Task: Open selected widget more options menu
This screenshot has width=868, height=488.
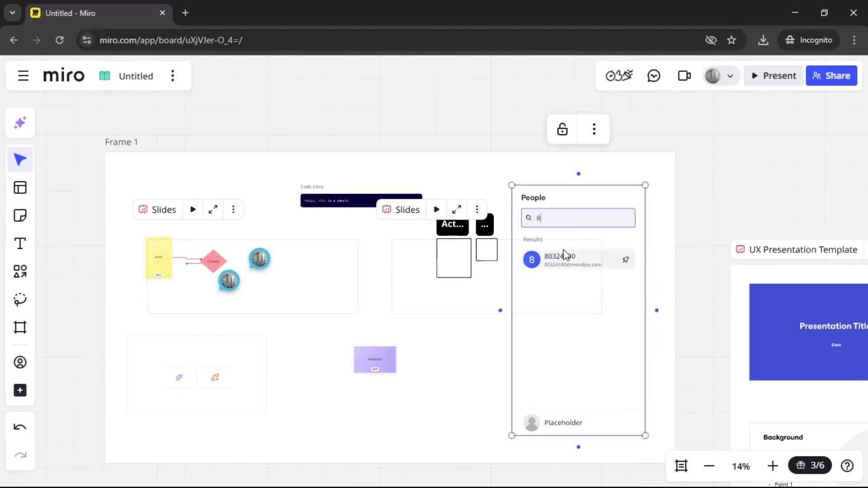Action: 594,129
